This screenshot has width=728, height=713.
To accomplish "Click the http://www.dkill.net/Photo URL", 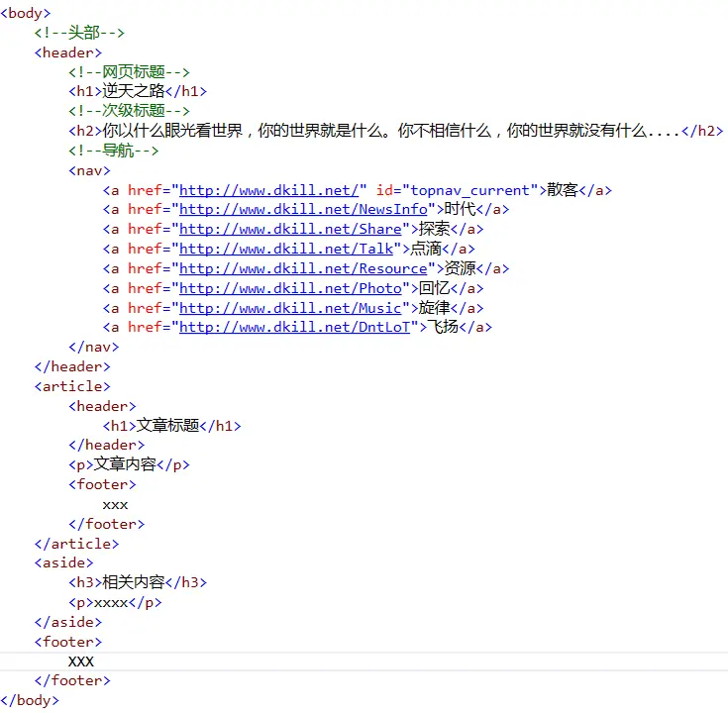I will [290, 288].
